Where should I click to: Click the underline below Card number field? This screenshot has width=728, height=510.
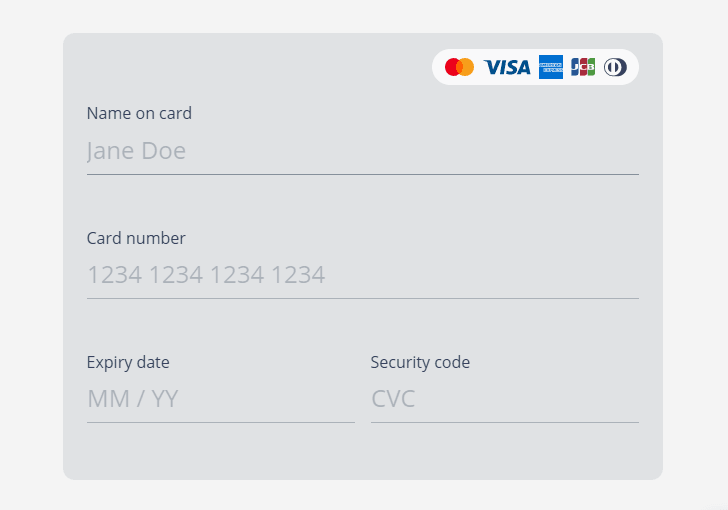tap(362, 298)
